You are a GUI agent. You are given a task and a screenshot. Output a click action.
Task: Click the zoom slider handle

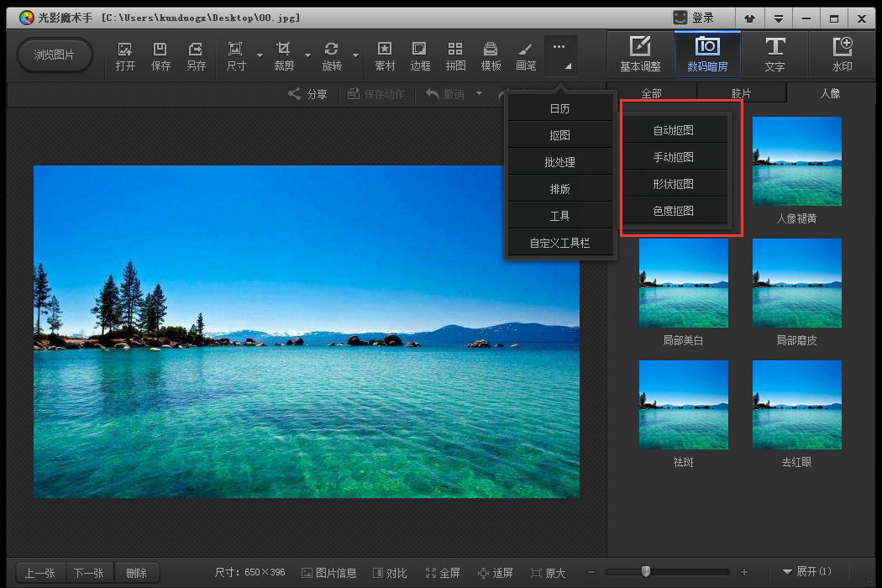coord(645,571)
